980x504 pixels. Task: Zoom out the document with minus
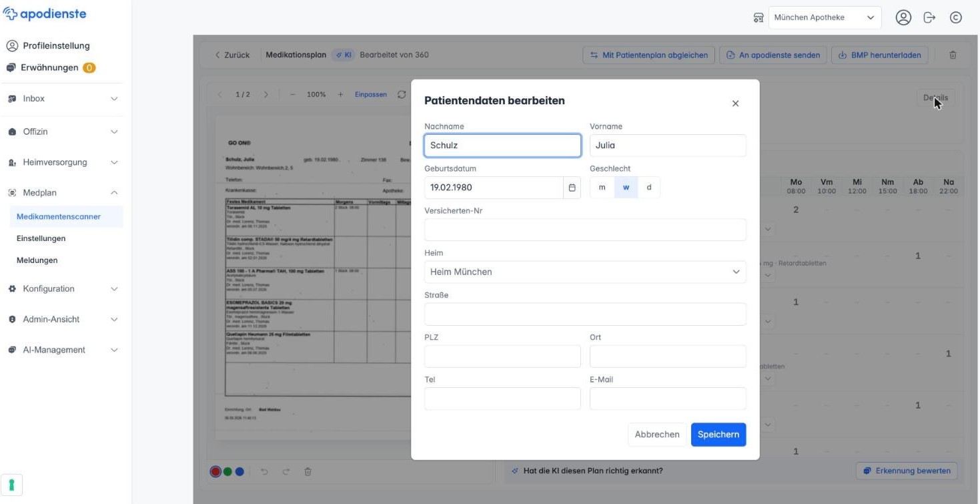[x=293, y=95]
